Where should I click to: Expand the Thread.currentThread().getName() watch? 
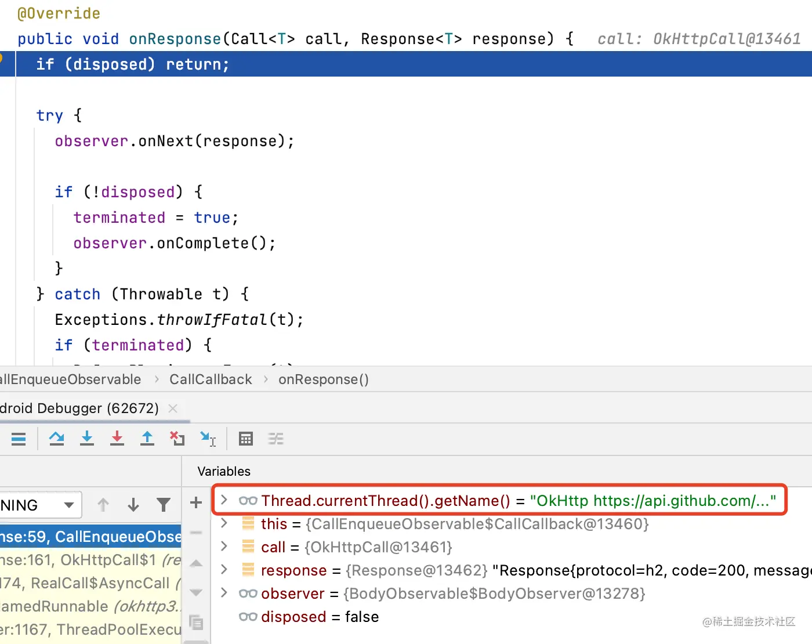[x=224, y=500]
